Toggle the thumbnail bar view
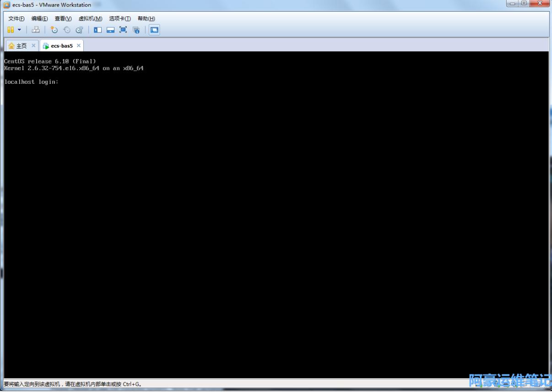 point(110,30)
